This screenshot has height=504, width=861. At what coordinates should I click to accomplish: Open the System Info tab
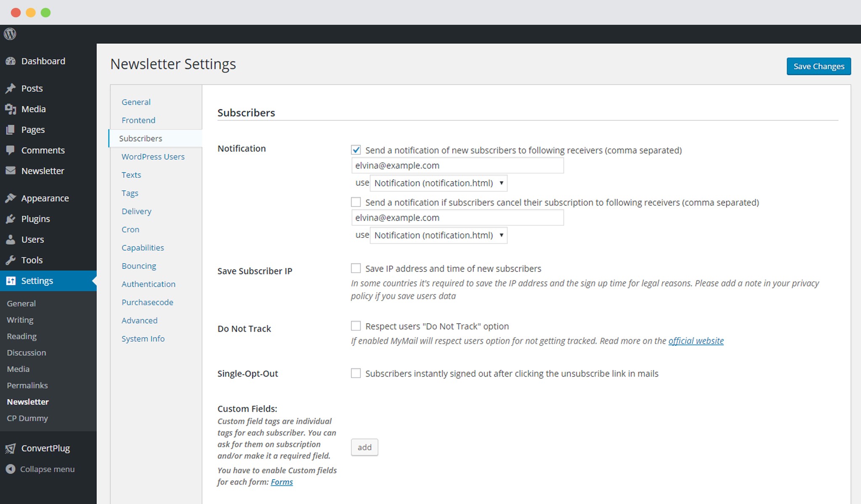[143, 339]
